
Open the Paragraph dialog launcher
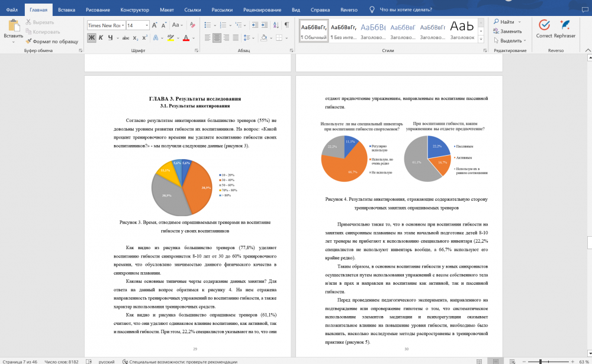pos(291,50)
